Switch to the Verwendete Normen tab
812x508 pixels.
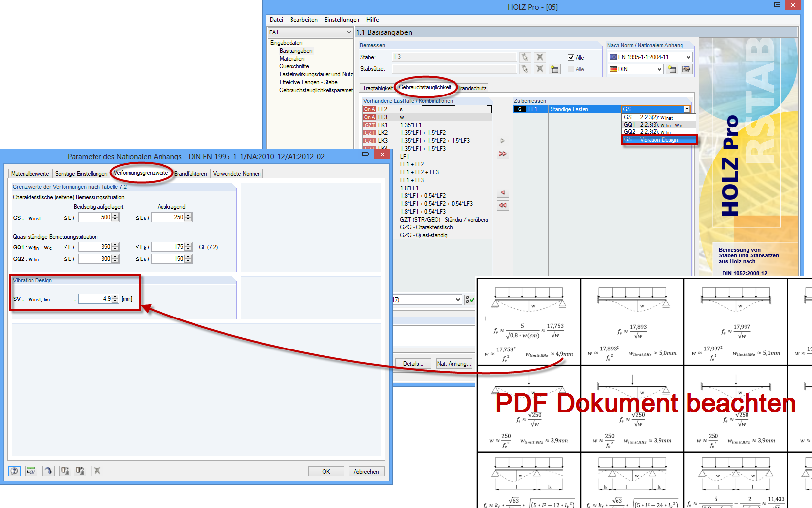coord(237,174)
